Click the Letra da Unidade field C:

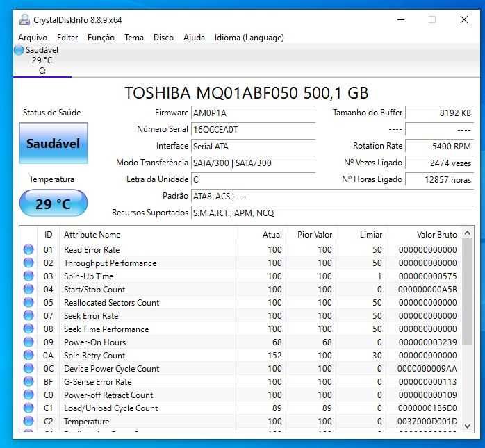(x=254, y=180)
